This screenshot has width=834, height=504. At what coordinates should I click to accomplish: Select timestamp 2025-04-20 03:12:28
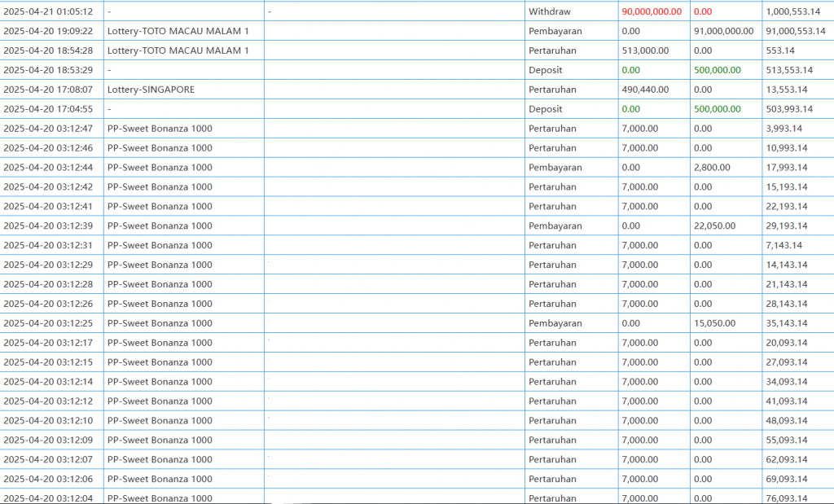coord(48,284)
